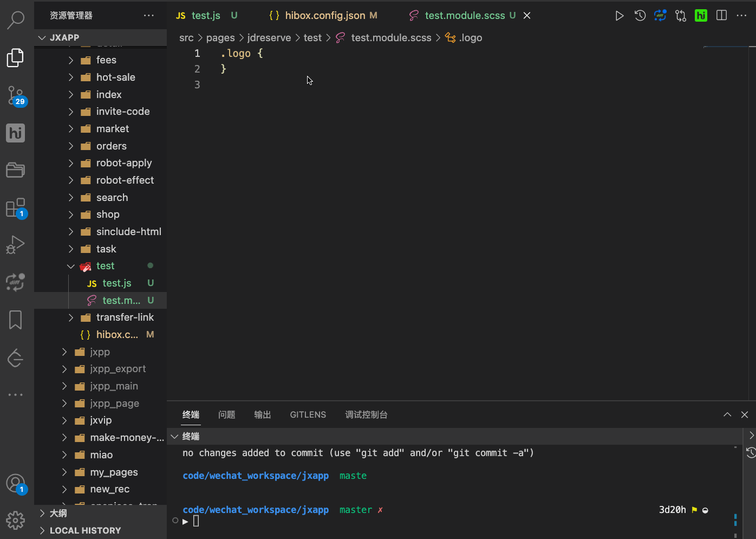Click the git compare changes icon in editor toolbar

click(681, 16)
